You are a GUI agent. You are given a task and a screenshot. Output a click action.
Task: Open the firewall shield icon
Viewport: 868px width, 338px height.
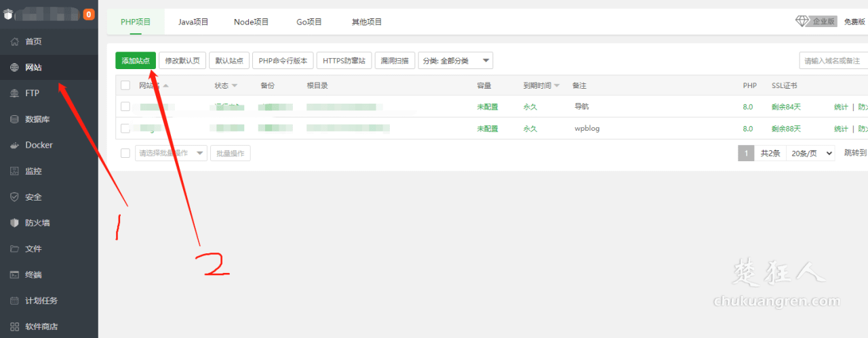point(14,223)
